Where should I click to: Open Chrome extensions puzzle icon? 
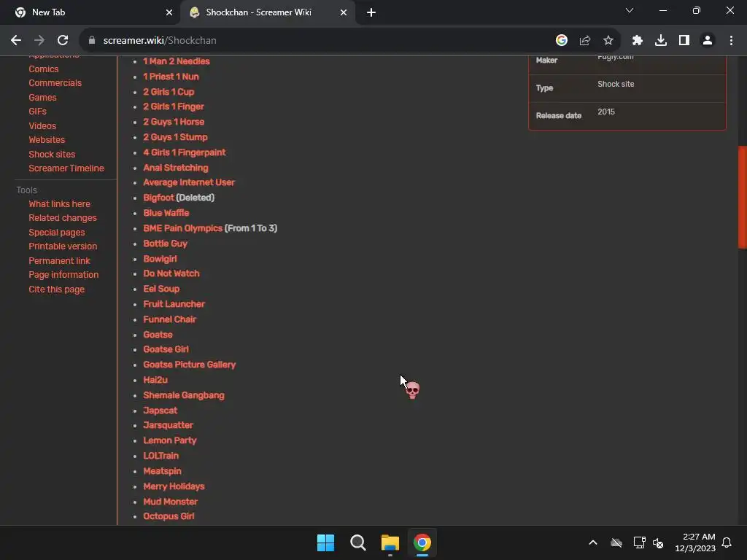pos(638,41)
